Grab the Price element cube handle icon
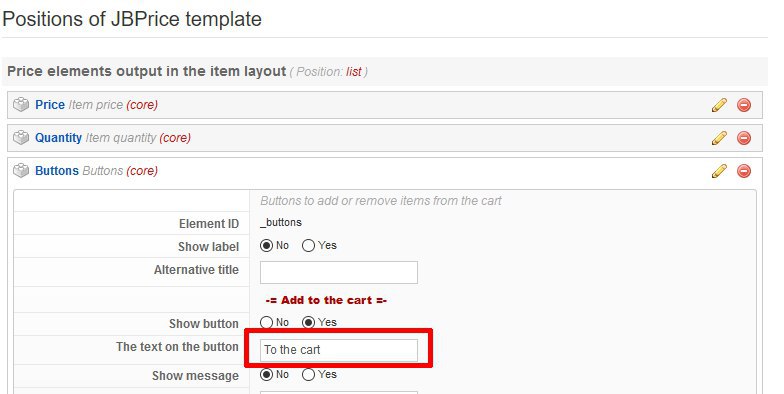Image resolution: width=784 pixels, height=394 pixels. click(21, 104)
